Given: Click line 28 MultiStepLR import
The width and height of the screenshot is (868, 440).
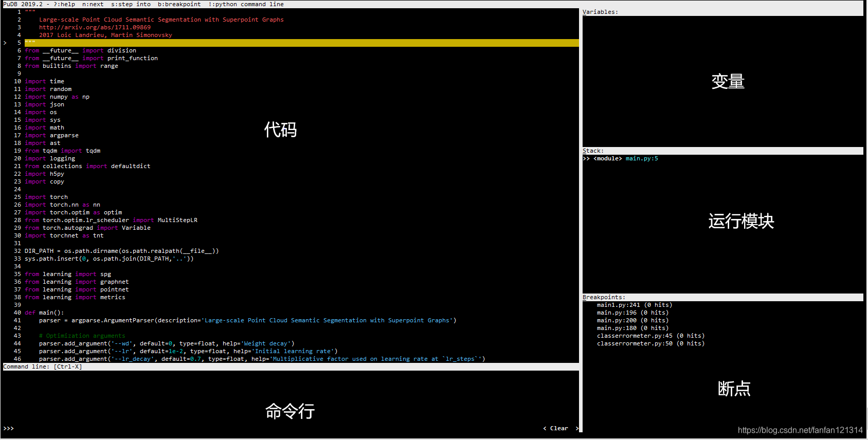Looking at the screenshot, I should [111, 220].
